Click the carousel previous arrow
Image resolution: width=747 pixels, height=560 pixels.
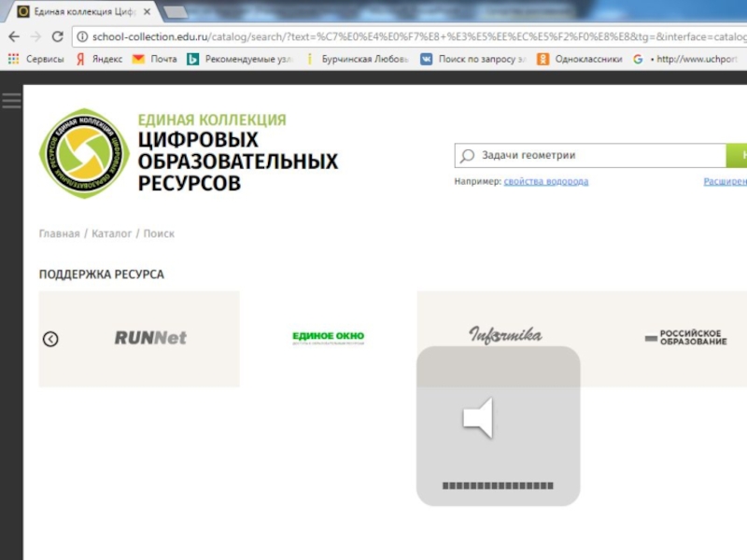click(50, 339)
